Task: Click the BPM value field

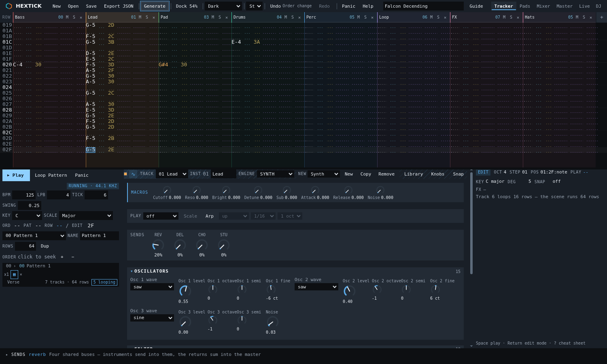Action: click(x=24, y=195)
